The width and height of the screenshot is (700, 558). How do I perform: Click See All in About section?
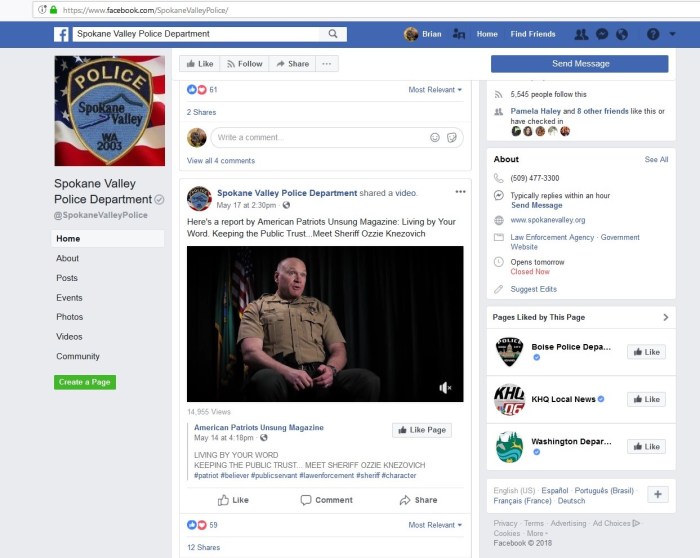click(656, 159)
